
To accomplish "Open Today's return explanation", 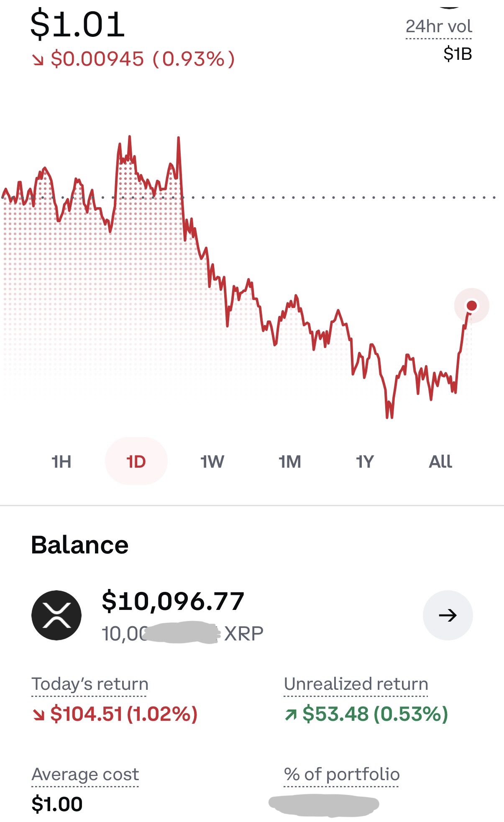I will pyautogui.click(x=90, y=684).
